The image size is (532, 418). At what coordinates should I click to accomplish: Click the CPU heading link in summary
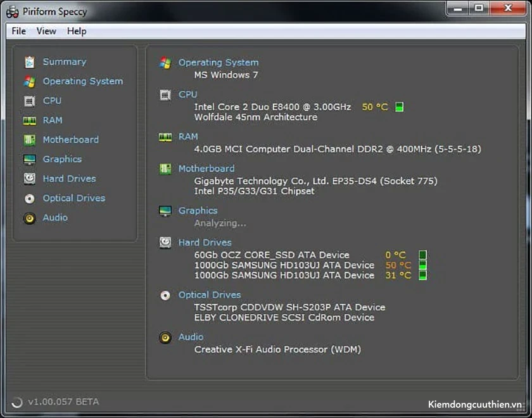click(x=187, y=94)
